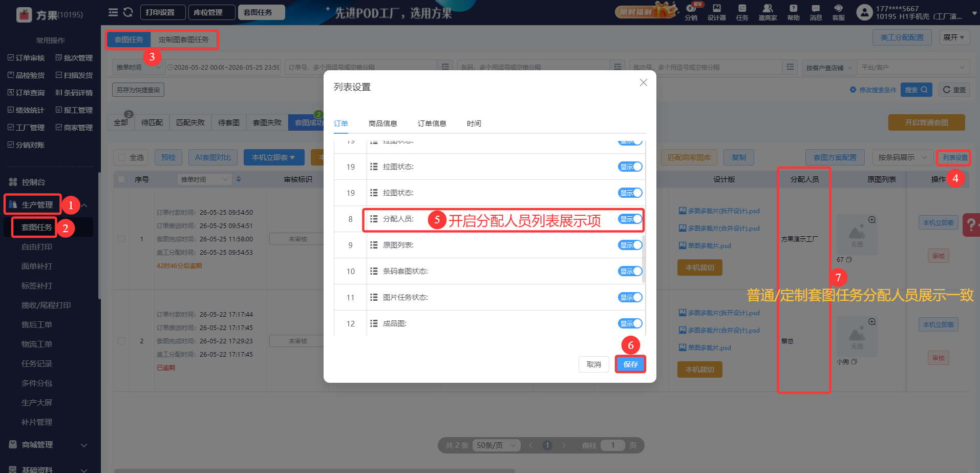980x473 pixels.
Task: Click the 邀商家 invite merchant icon
Action: [x=768, y=12]
